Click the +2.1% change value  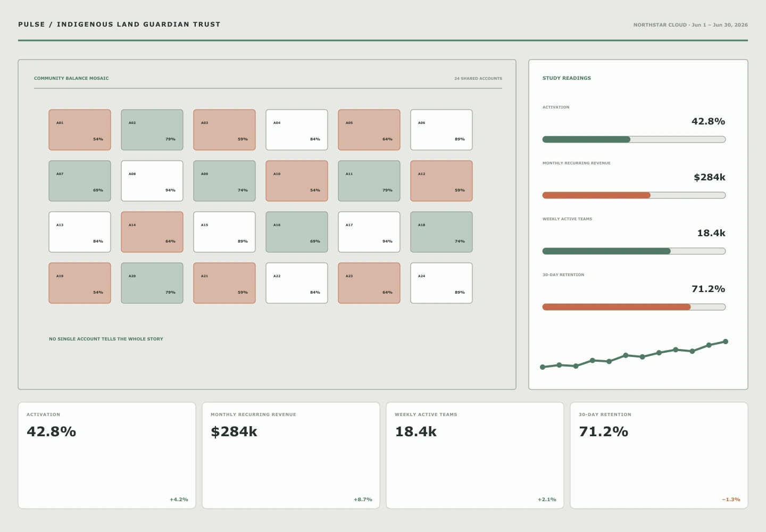click(x=547, y=500)
